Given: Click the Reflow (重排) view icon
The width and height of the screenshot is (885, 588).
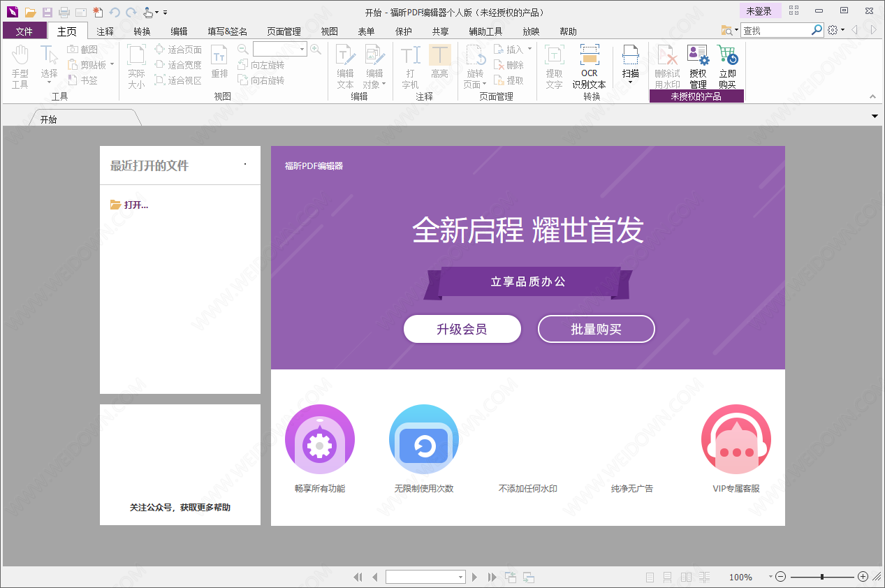Looking at the screenshot, I should click(x=219, y=63).
